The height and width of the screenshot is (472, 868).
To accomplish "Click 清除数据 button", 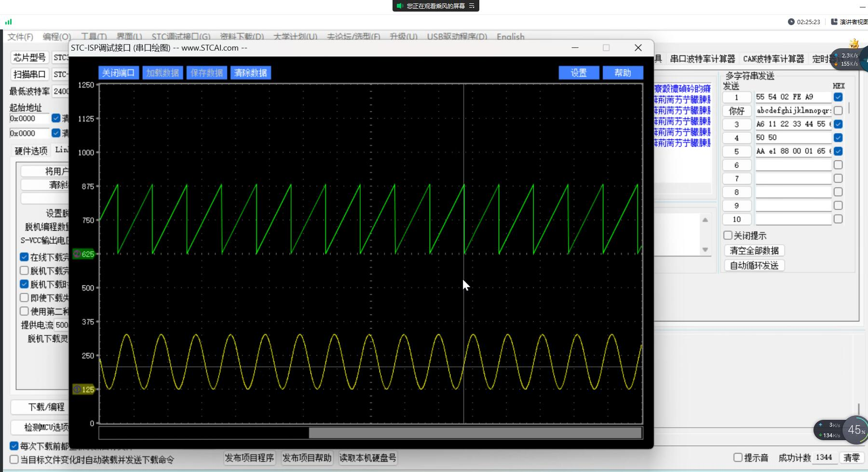I will click(251, 73).
